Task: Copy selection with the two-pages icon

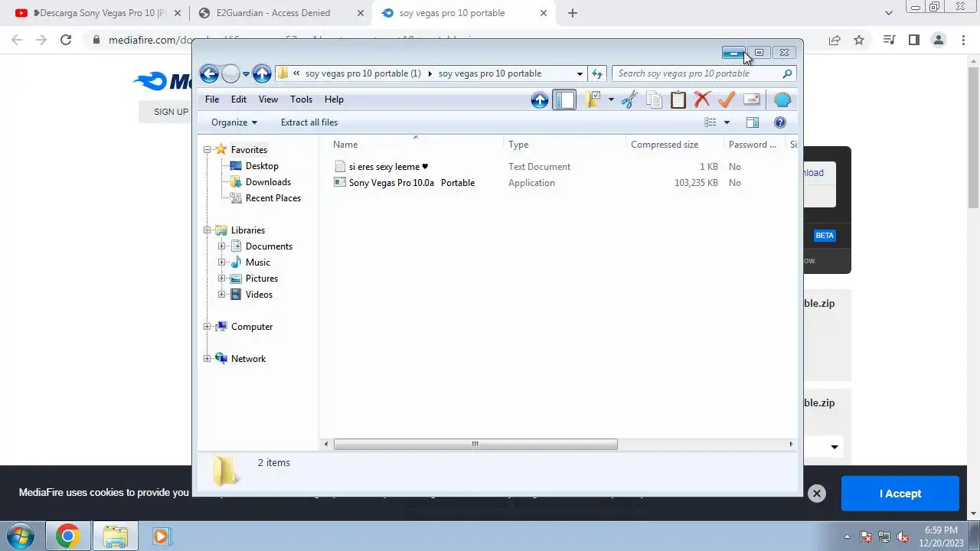Action: (654, 99)
